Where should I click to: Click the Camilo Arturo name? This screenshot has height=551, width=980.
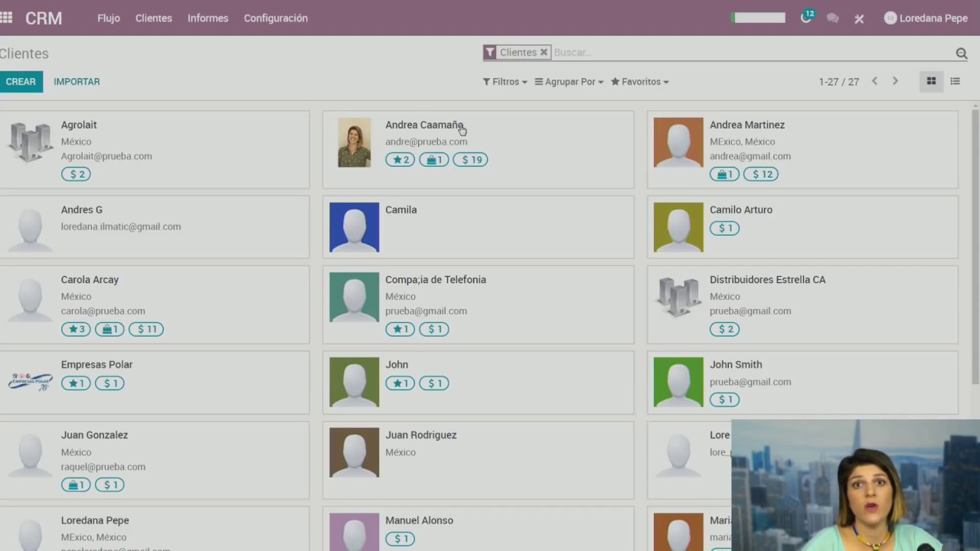(741, 210)
